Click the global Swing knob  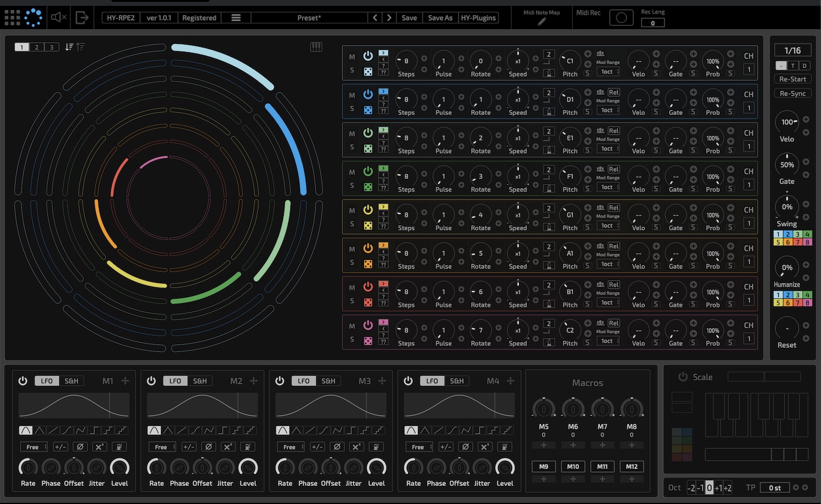click(787, 207)
